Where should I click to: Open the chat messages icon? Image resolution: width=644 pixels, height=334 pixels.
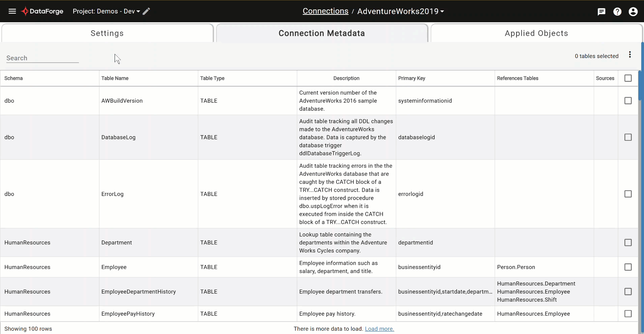tap(602, 12)
